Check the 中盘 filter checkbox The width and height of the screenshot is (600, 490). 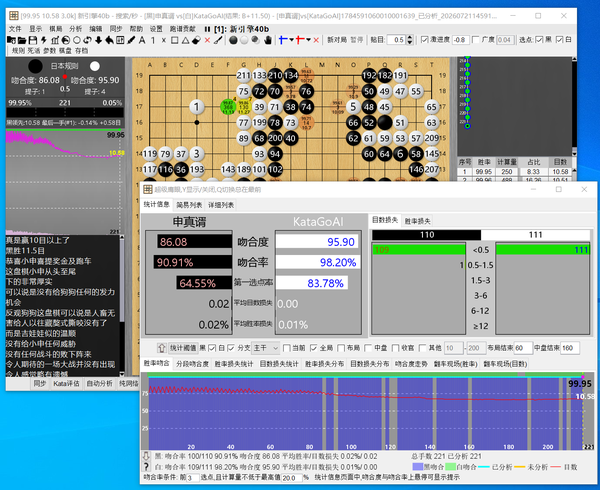tap(368, 348)
